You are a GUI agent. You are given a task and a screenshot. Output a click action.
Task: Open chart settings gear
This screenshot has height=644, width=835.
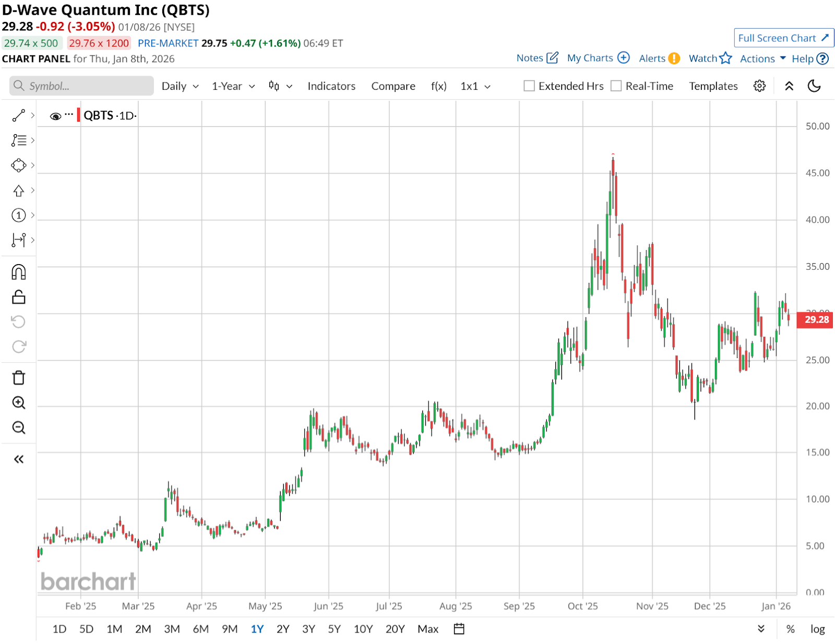coord(759,86)
